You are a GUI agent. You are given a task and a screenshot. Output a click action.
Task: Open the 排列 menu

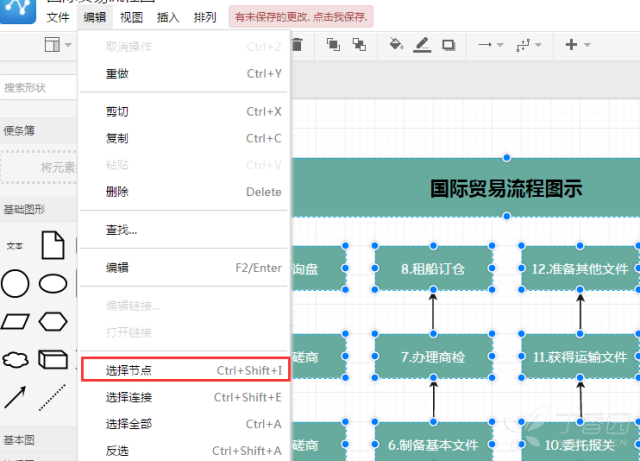coord(205,17)
